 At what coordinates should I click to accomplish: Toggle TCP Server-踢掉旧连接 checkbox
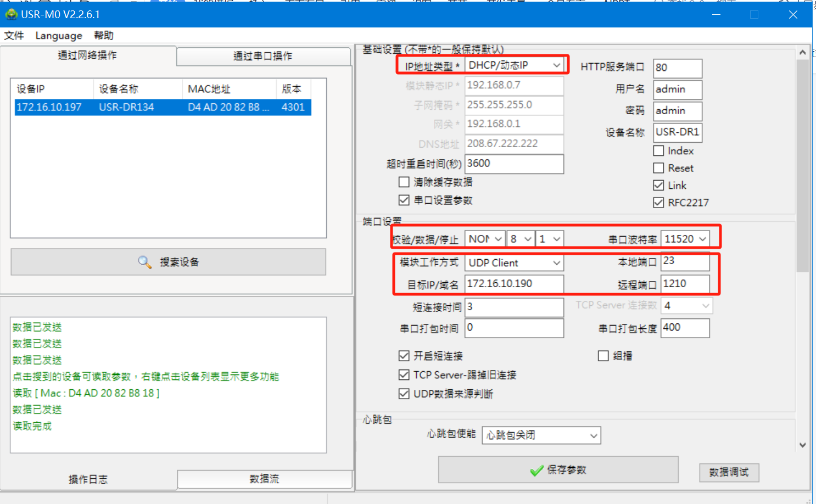click(404, 375)
